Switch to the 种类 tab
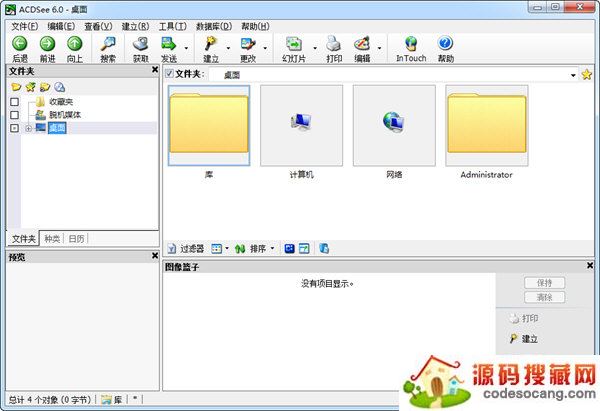Screen dimensions: 600x411 click(x=52, y=239)
